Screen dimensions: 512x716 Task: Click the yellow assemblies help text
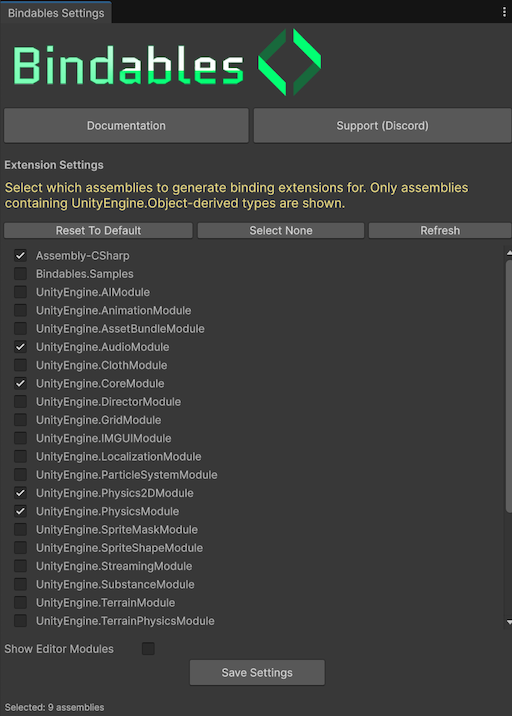[236, 195]
